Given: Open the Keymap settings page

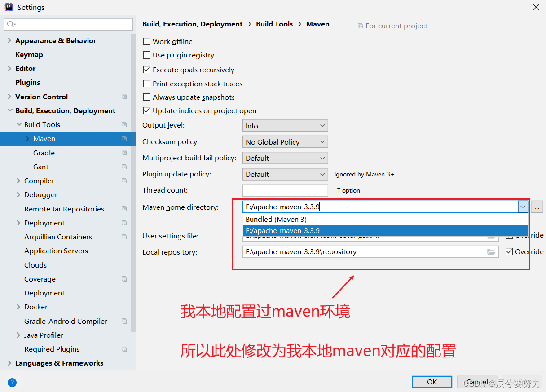Looking at the screenshot, I should (29, 54).
